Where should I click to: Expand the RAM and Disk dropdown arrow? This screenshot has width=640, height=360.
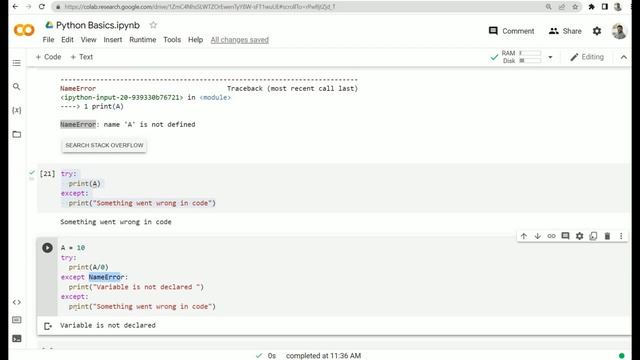point(550,57)
